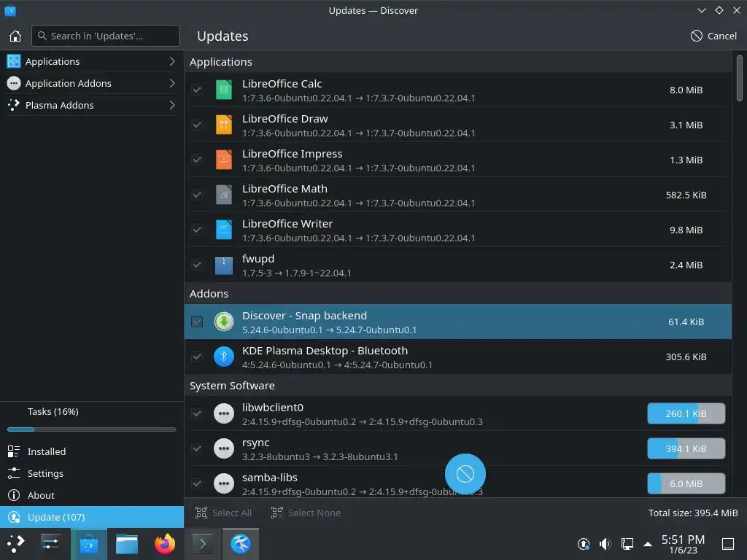The image size is (747, 560).
Task: Click the LibreOffice Writer app icon
Action: point(223,230)
